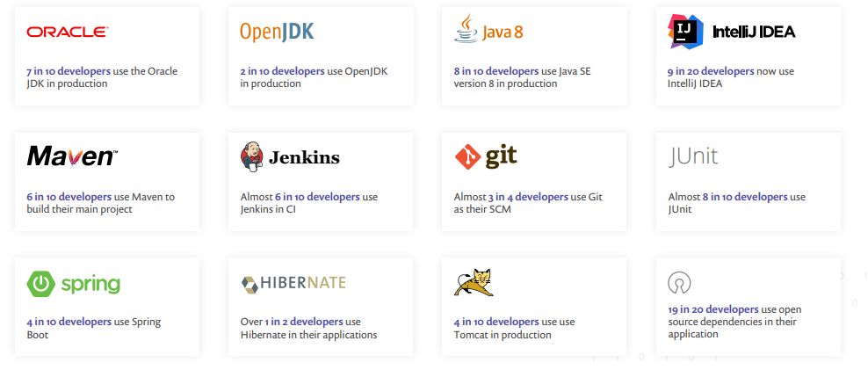Click the IntelliJ IDEA logo
The image size is (868, 370).
(x=731, y=32)
